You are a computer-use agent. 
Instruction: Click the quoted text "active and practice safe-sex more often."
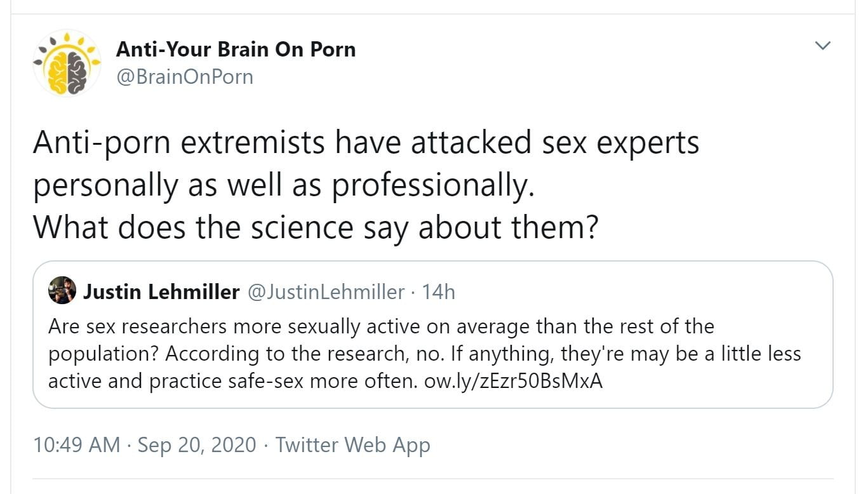pyautogui.click(x=232, y=381)
